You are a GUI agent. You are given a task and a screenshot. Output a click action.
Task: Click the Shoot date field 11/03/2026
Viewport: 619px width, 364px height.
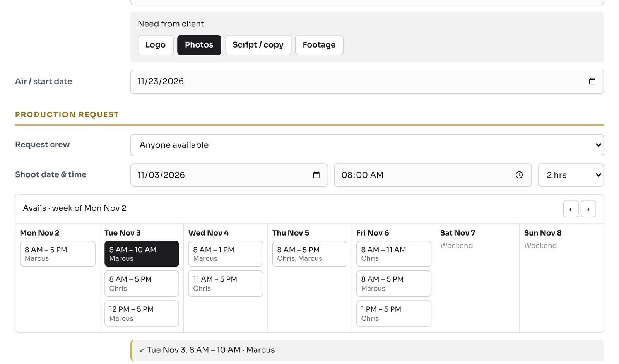pos(229,175)
